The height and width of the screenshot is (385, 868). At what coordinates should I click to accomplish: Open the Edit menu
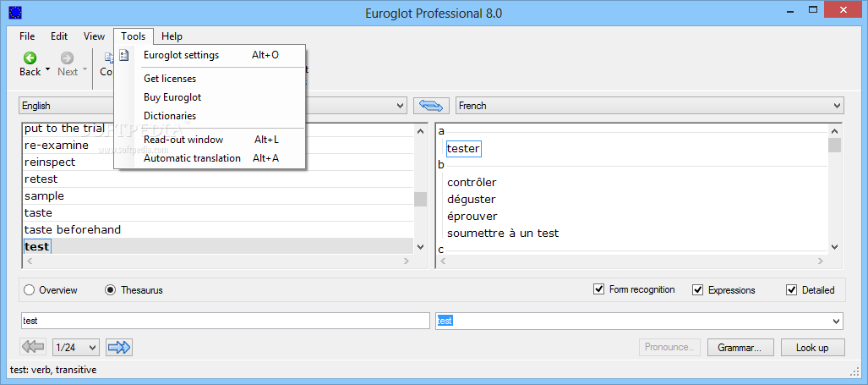(x=59, y=36)
